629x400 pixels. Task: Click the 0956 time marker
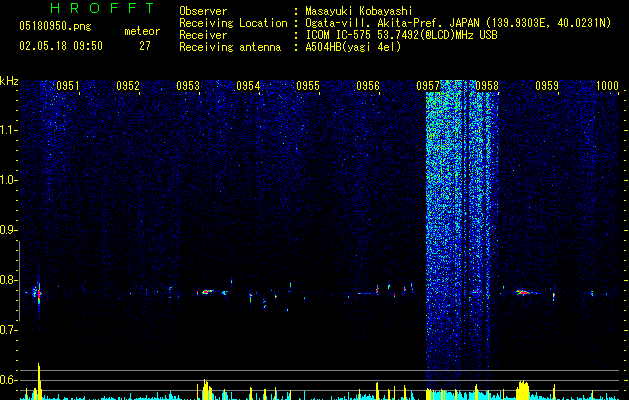(x=368, y=86)
